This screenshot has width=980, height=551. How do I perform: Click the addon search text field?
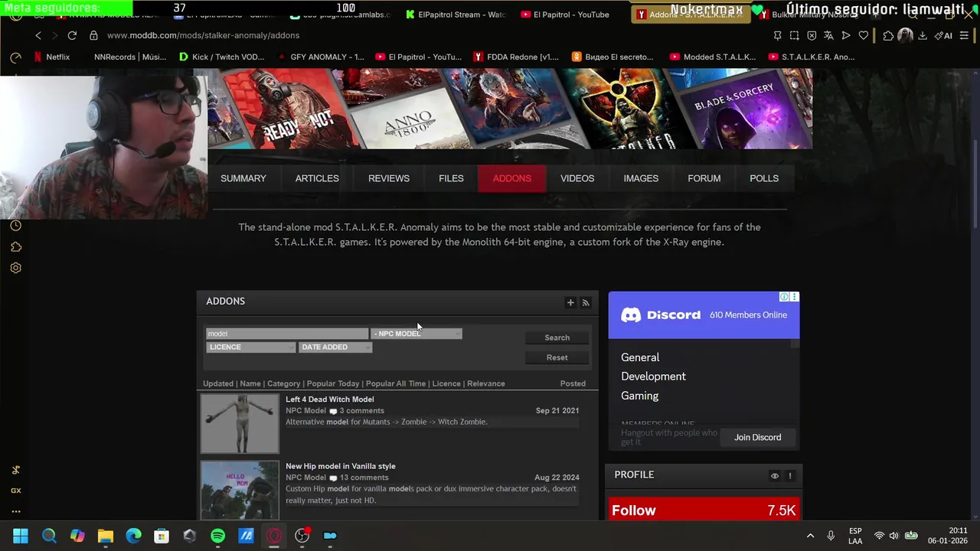(x=287, y=334)
